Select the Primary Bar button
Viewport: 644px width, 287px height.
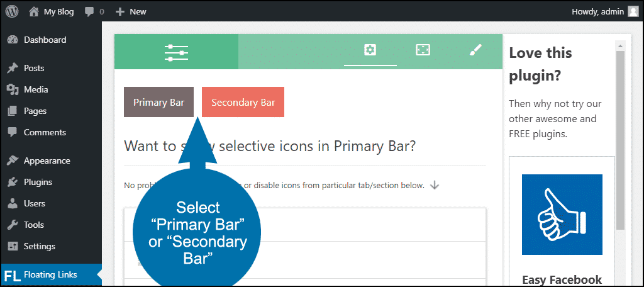click(x=158, y=102)
